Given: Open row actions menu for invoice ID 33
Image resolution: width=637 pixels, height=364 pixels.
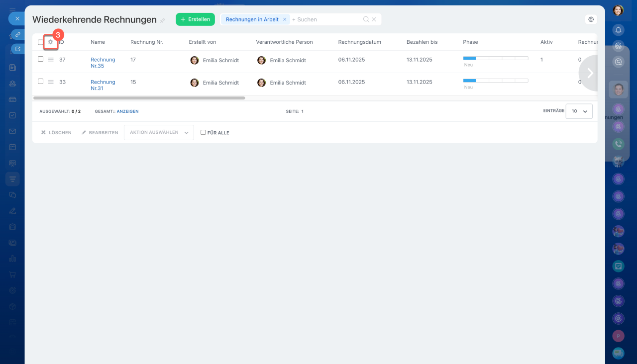Looking at the screenshot, I should [x=51, y=82].
